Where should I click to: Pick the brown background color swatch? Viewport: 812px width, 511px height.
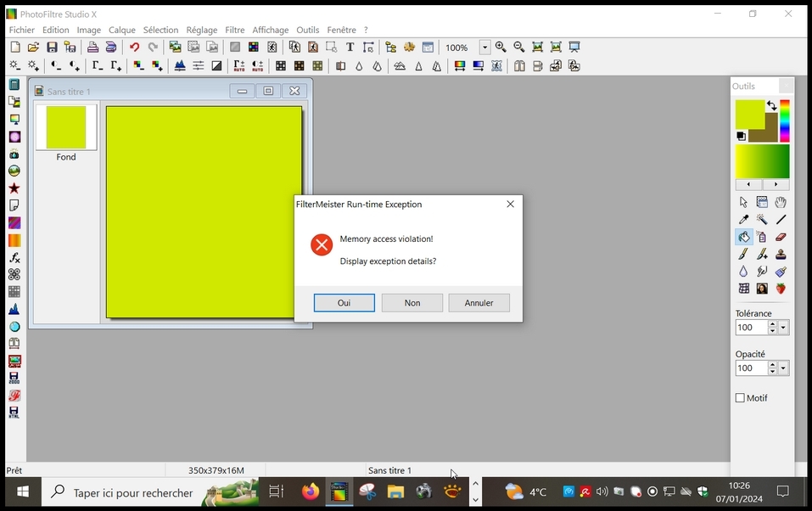(x=771, y=134)
